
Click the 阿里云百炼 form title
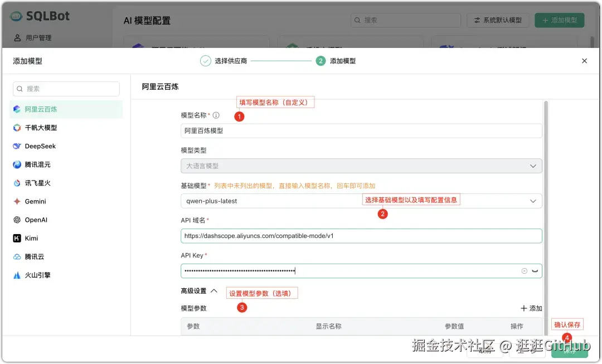(160, 87)
